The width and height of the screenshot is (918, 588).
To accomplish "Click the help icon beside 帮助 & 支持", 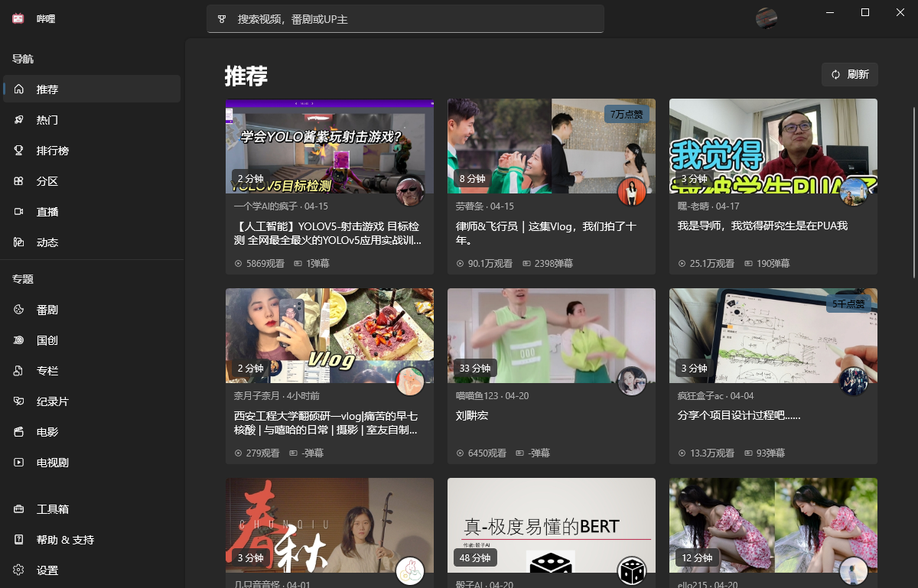I will 19,540.
